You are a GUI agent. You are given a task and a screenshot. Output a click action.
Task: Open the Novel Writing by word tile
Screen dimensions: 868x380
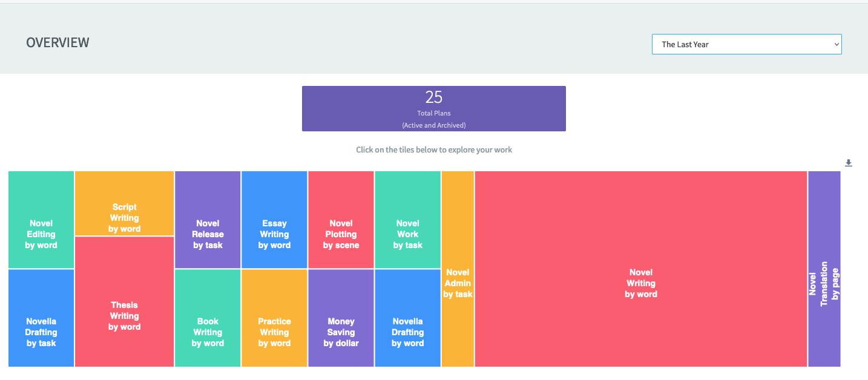(x=641, y=283)
